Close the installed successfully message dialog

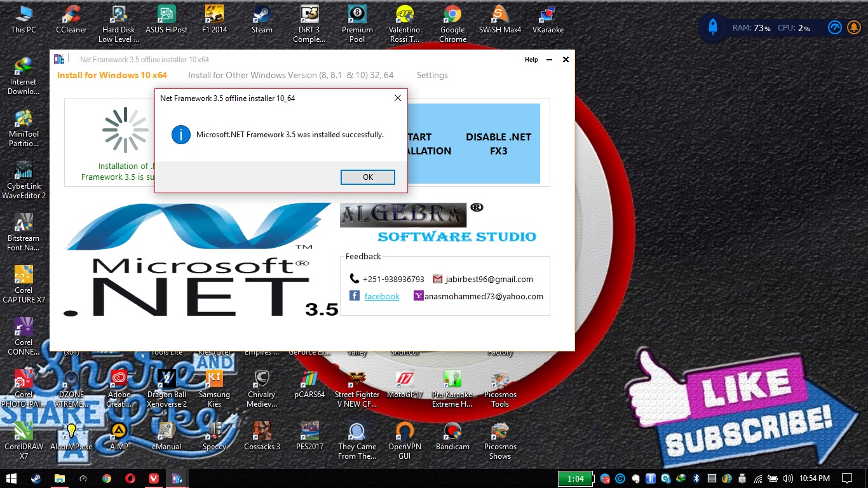click(x=398, y=98)
